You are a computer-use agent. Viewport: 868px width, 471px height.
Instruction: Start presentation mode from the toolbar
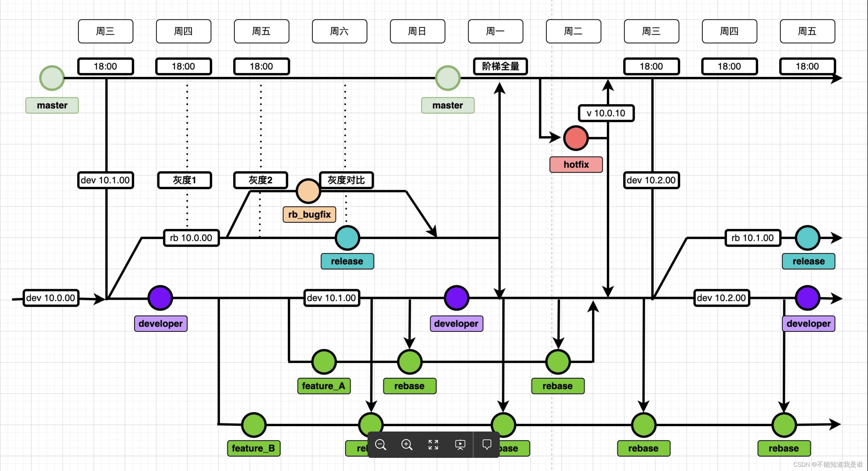(x=460, y=445)
